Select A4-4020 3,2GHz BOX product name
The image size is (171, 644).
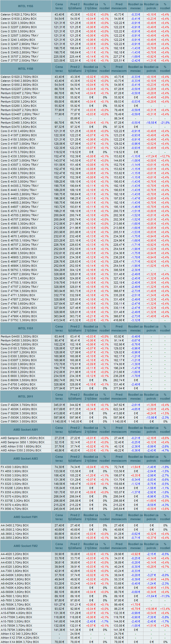pyautogui.click(x=15, y=554)
